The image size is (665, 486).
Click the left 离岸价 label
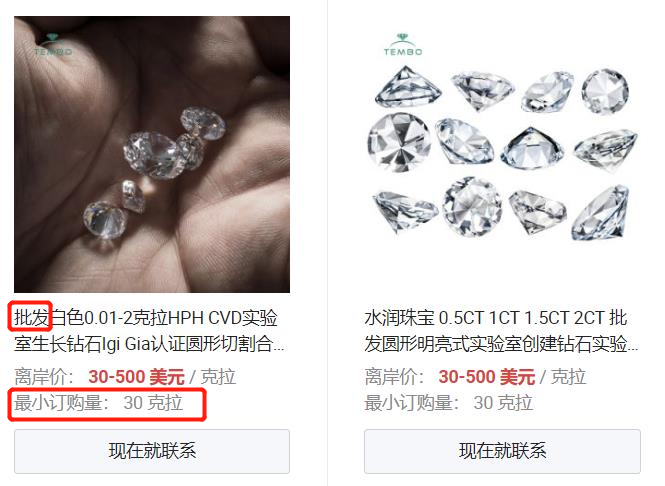(x=44, y=377)
